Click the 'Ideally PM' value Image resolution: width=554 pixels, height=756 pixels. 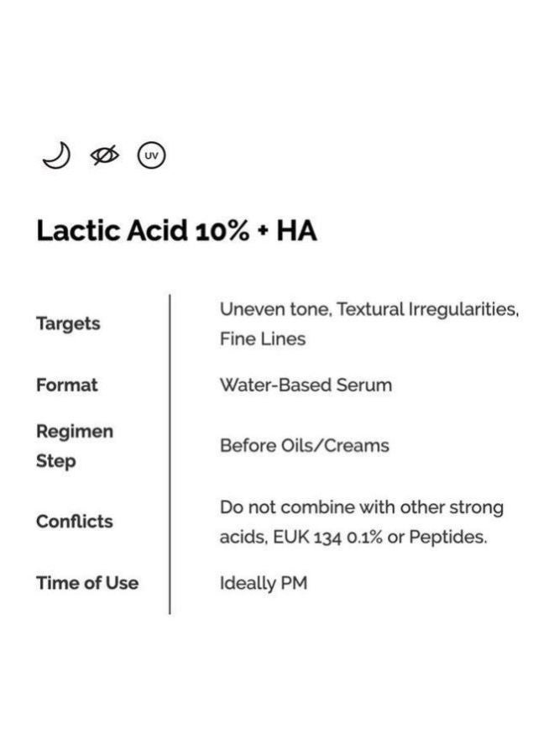[x=264, y=583]
